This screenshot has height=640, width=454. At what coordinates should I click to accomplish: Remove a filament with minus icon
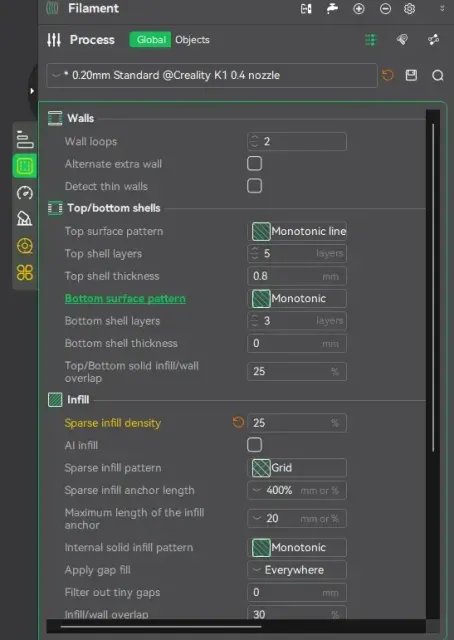click(385, 9)
